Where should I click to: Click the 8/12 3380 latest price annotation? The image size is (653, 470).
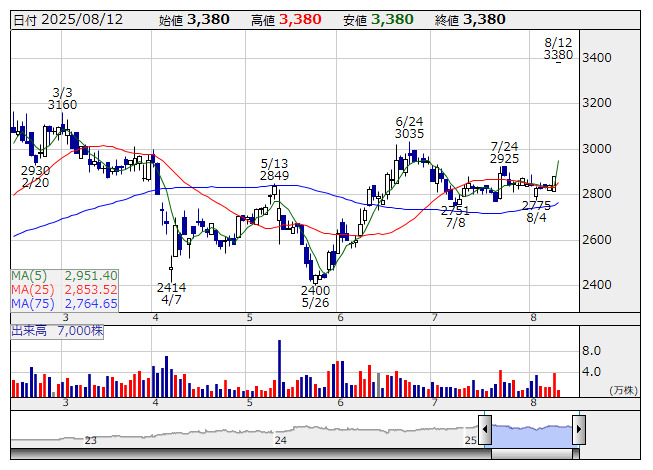[558, 49]
